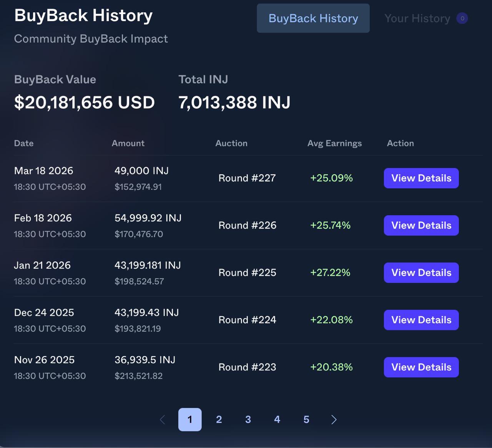Screen dimensions: 492x448
Task: Navigate to page 3
Action: 248,420
